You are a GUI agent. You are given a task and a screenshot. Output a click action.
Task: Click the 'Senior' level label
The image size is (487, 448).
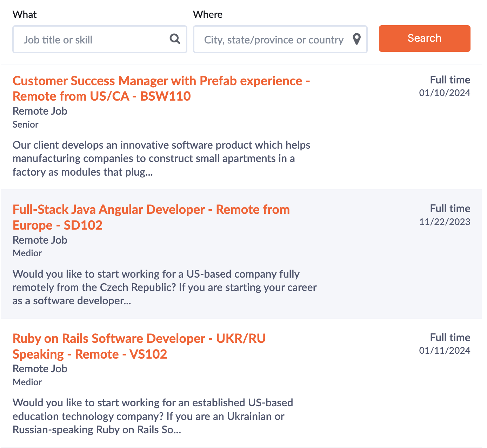26,124
